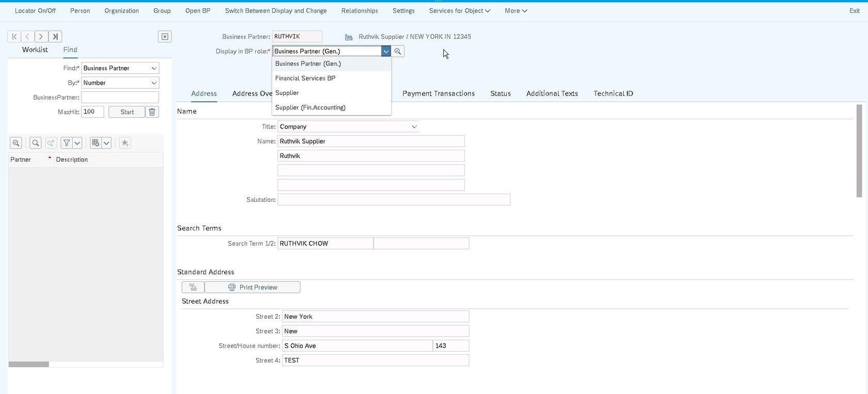Click the add to favorites star icon
The width and height of the screenshot is (868, 394).
tap(125, 143)
